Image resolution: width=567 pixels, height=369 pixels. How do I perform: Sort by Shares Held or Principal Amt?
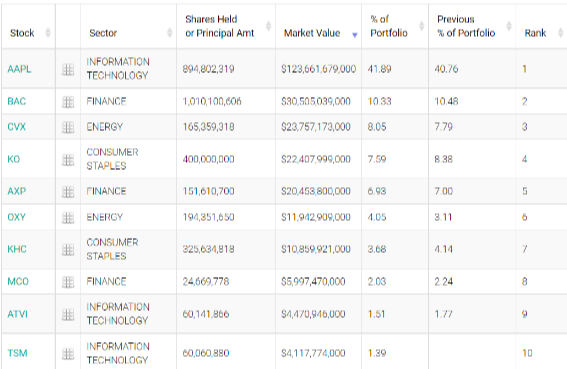[x=268, y=26]
